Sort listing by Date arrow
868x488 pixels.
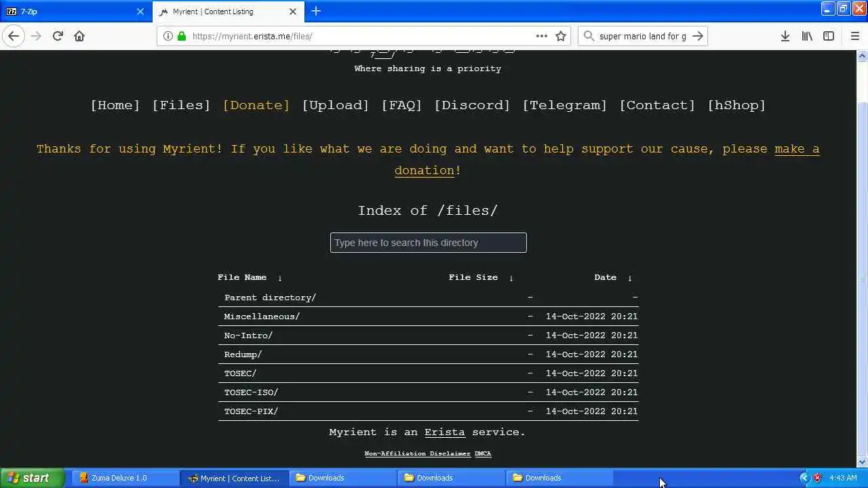(x=629, y=278)
